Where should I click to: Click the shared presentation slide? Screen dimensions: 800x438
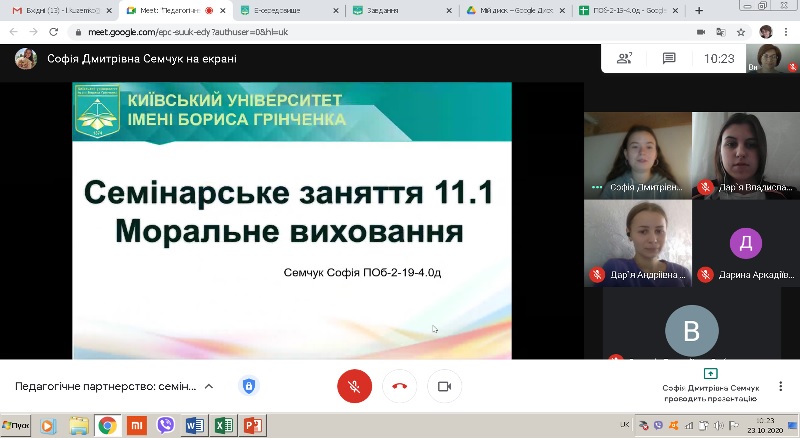pyautogui.click(x=292, y=221)
